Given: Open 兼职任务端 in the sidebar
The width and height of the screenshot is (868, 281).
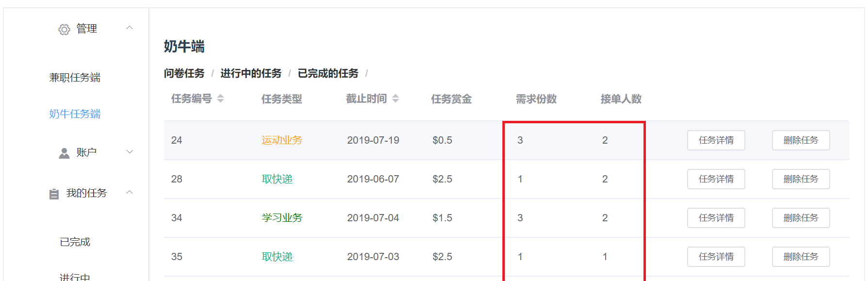Looking at the screenshot, I should [75, 78].
